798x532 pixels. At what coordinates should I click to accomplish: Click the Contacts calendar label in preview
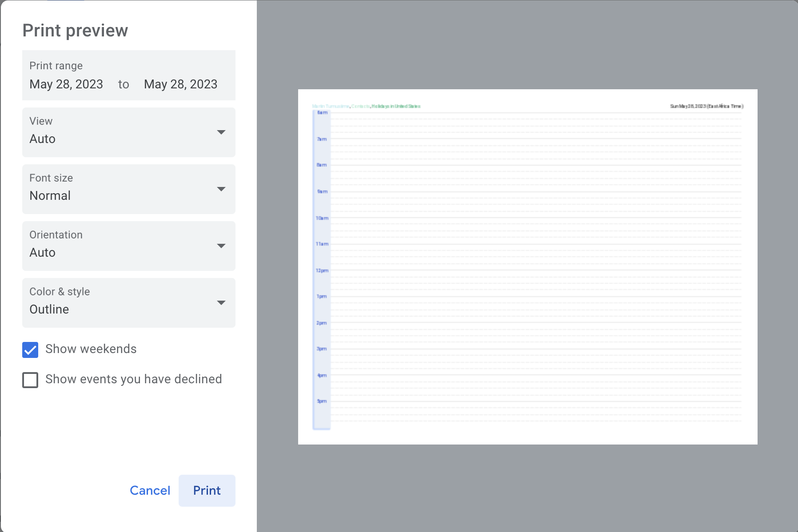[360, 106]
